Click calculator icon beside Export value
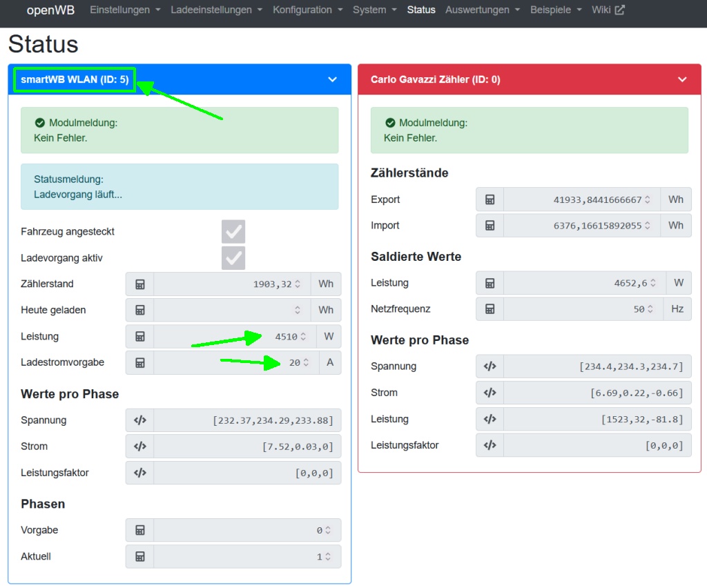The width and height of the screenshot is (707, 588). point(490,199)
